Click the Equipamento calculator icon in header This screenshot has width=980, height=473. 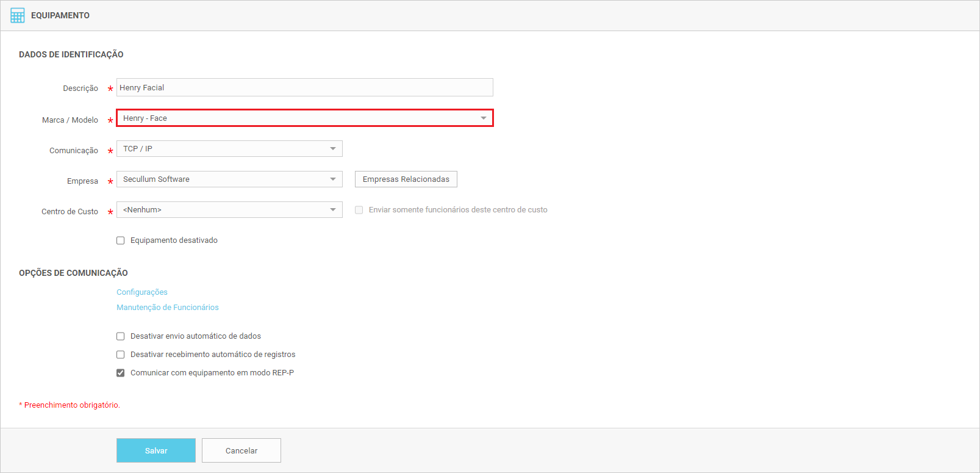click(18, 15)
